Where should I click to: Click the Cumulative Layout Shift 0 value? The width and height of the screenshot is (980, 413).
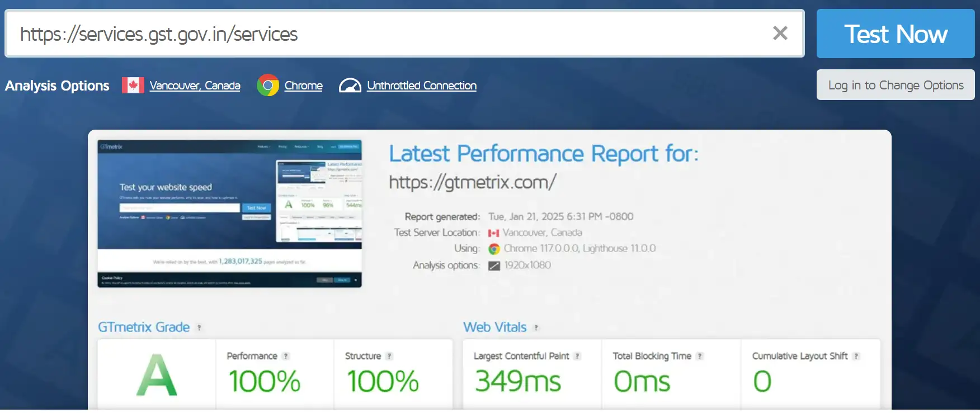pyautogui.click(x=762, y=382)
